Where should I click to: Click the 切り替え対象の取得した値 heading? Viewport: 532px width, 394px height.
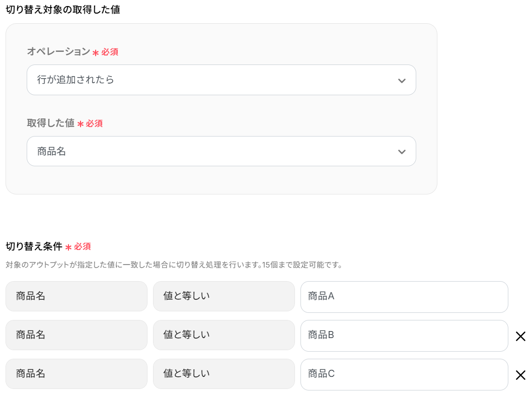(x=63, y=9)
